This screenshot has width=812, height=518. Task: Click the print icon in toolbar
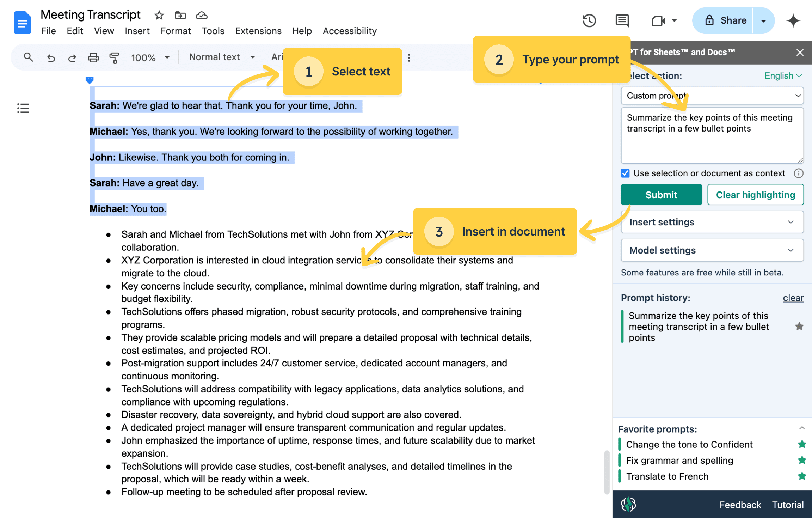[x=93, y=57]
